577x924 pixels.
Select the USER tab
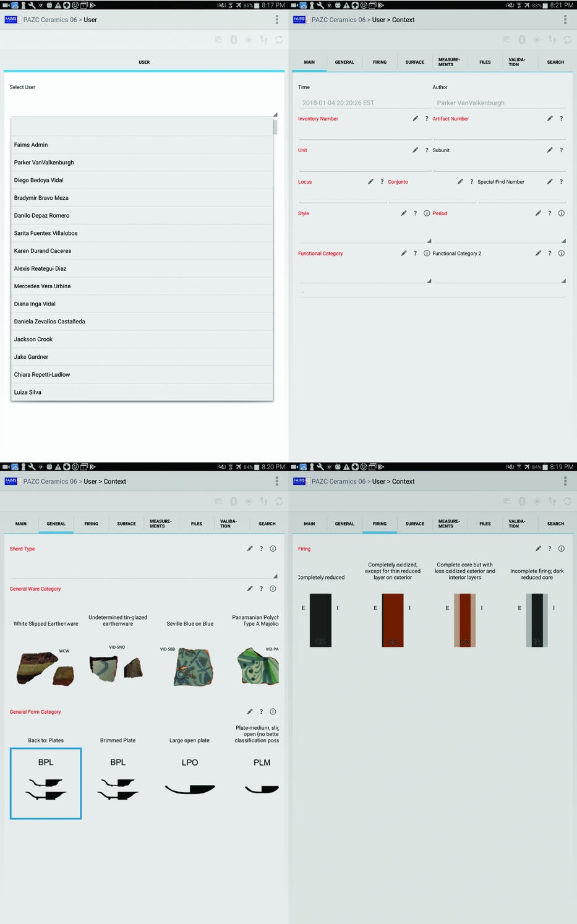(144, 62)
